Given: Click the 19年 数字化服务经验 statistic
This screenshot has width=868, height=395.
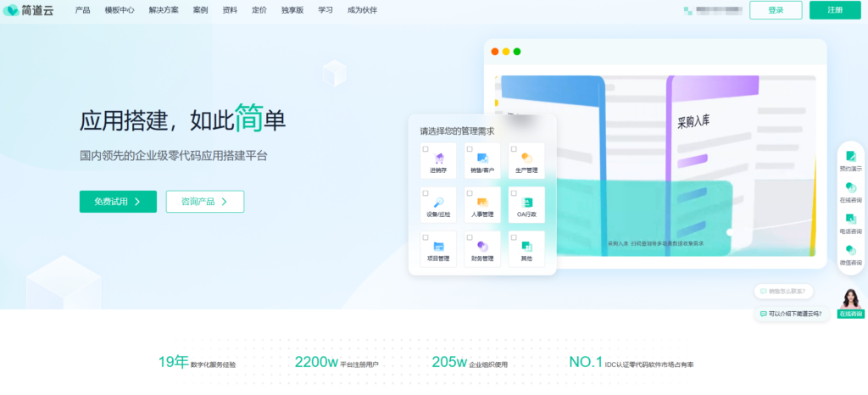Looking at the screenshot, I should click(197, 362).
